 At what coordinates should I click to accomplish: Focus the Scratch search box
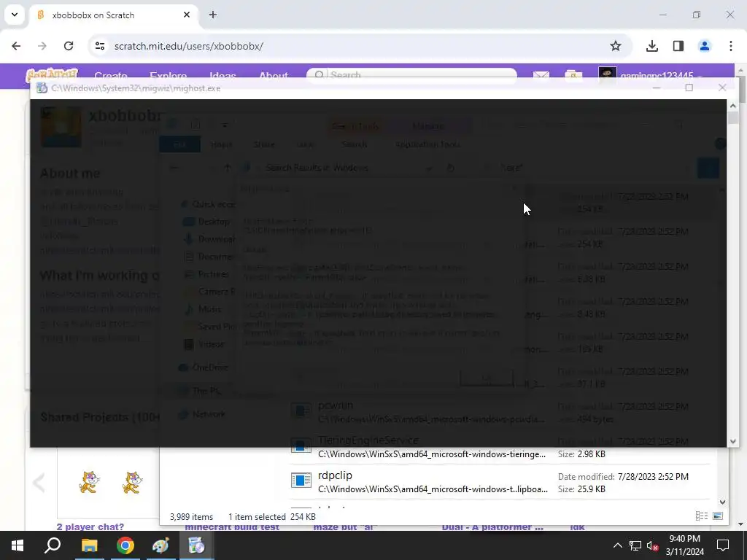coord(411,75)
